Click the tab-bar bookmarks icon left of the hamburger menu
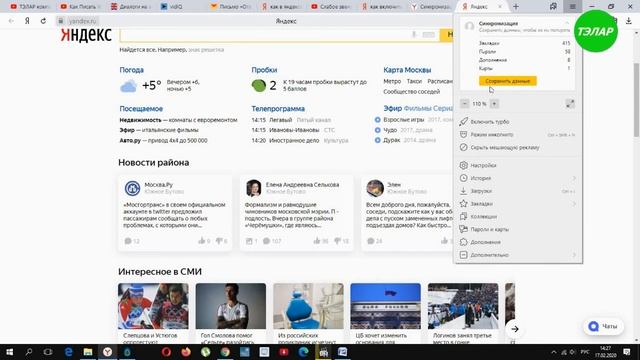This screenshot has height=360, width=640. point(553,7)
